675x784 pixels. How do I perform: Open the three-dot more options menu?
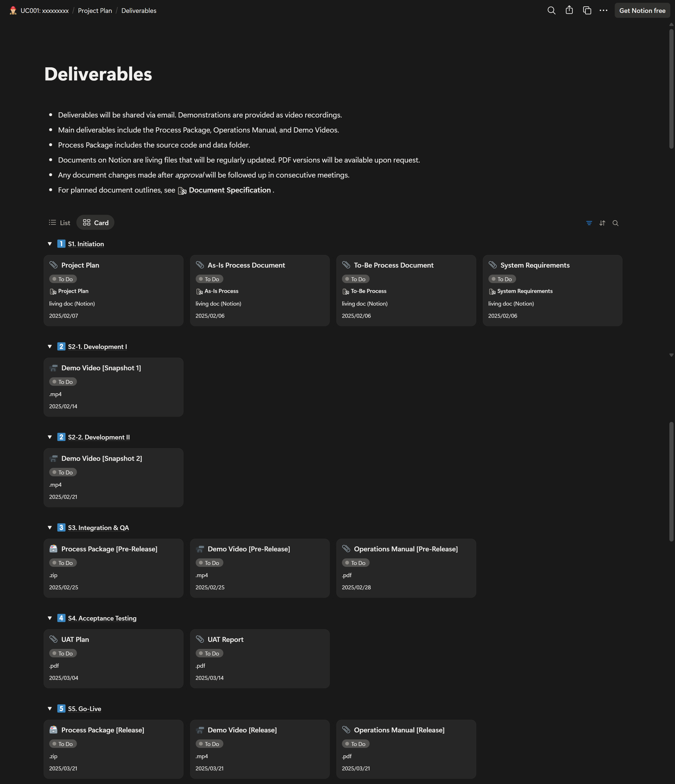pyautogui.click(x=604, y=11)
